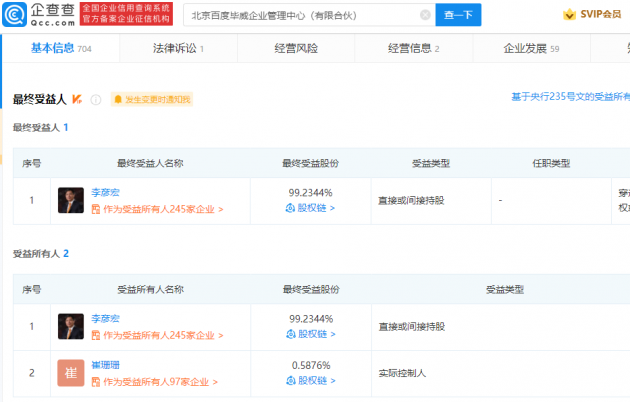Image resolution: width=630 pixels, height=402 pixels.
Task: Switch to the 基本信息 tab
Action: tap(61, 48)
